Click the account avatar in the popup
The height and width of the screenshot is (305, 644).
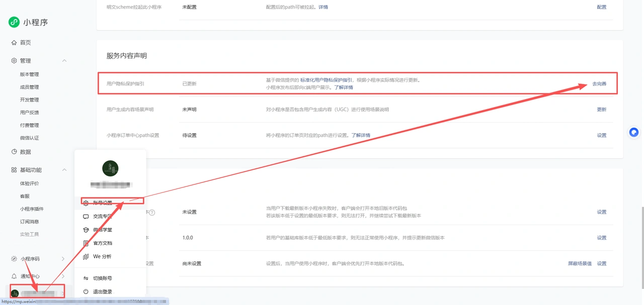pyautogui.click(x=110, y=168)
